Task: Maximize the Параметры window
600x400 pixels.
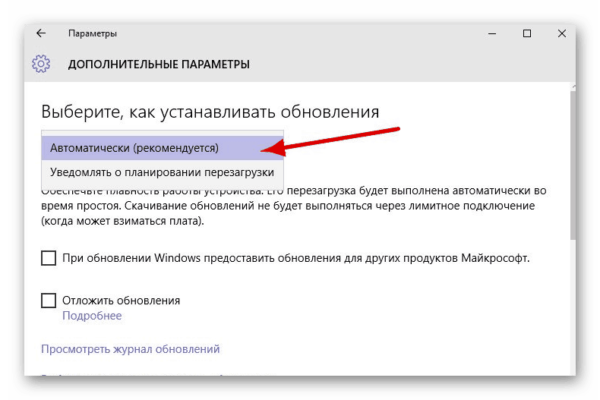Action: 527,34
